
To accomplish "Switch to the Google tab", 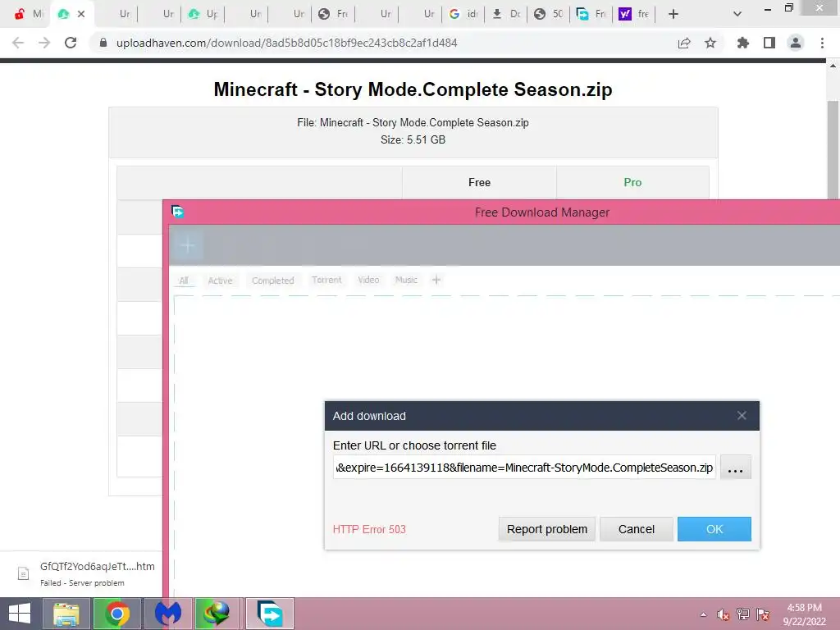I will point(463,14).
